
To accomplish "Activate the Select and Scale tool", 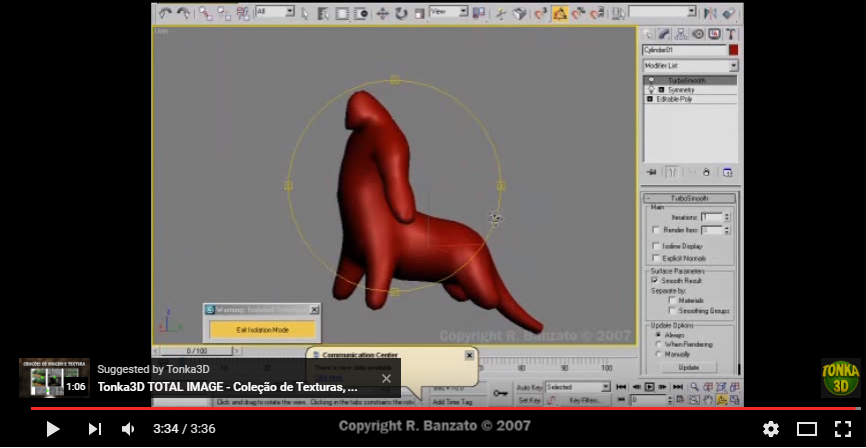I will coord(419,14).
